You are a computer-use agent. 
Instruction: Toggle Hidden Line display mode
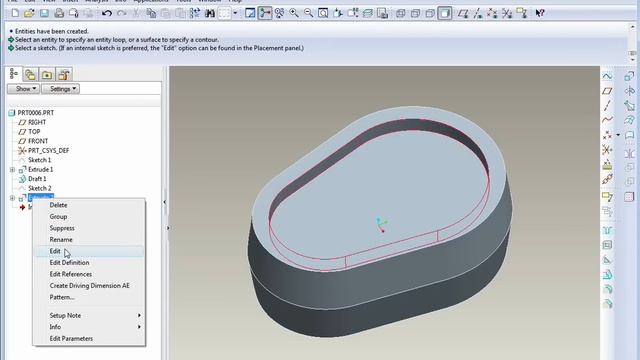point(415,13)
